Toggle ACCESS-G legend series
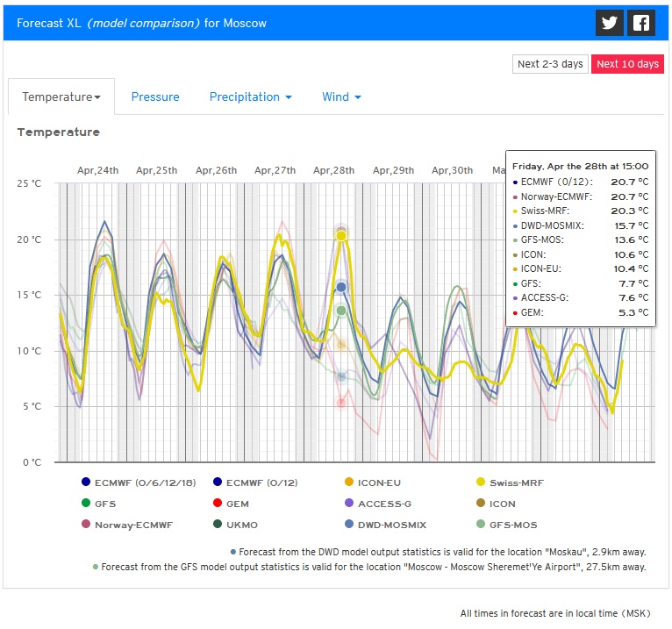Image resolution: width=672 pixels, height=629 pixels. click(377, 504)
